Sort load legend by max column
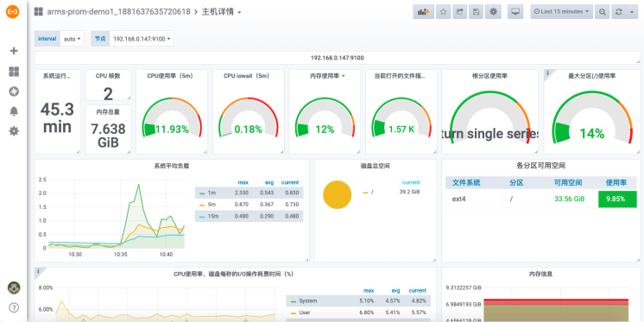 coord(243,182)
